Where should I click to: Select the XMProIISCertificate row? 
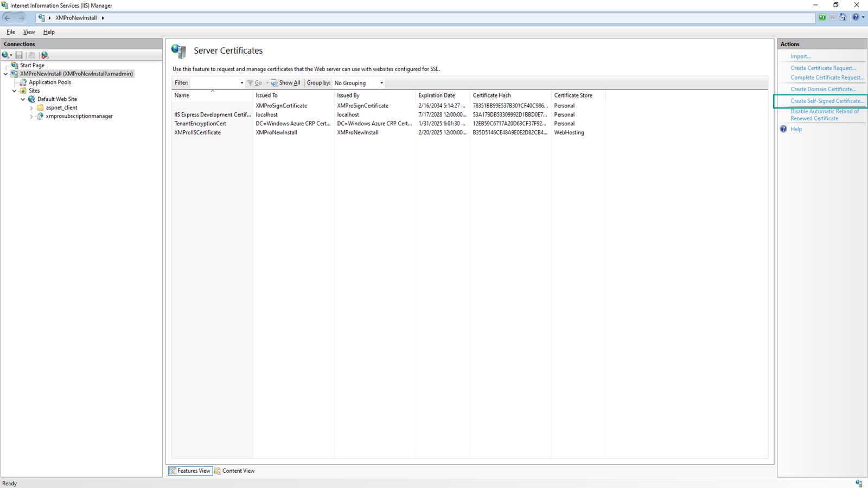[388, 132]
